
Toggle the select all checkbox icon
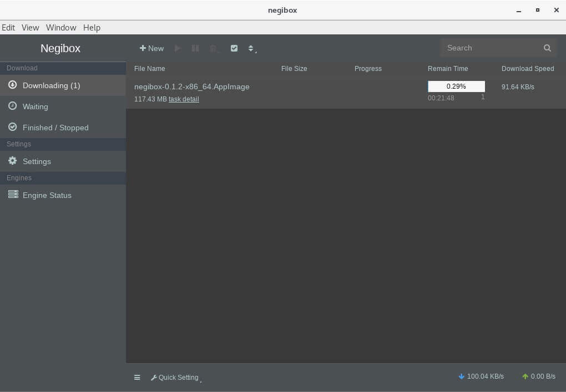pos(234,48)
